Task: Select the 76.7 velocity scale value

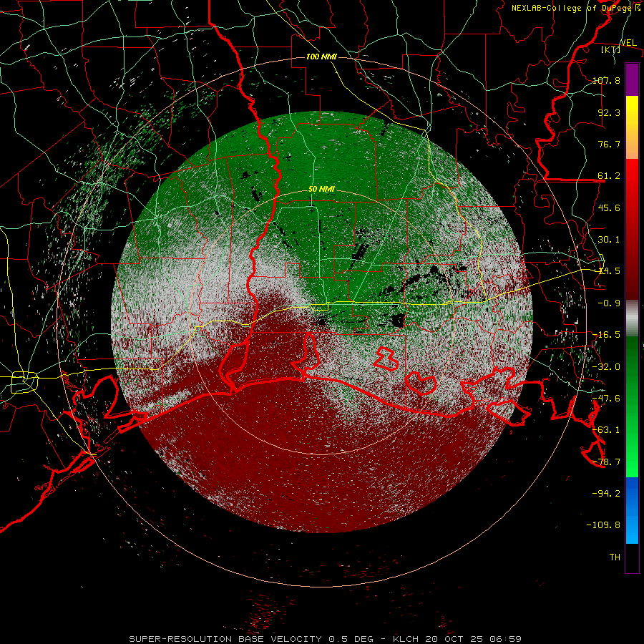Action: (609, 144)
